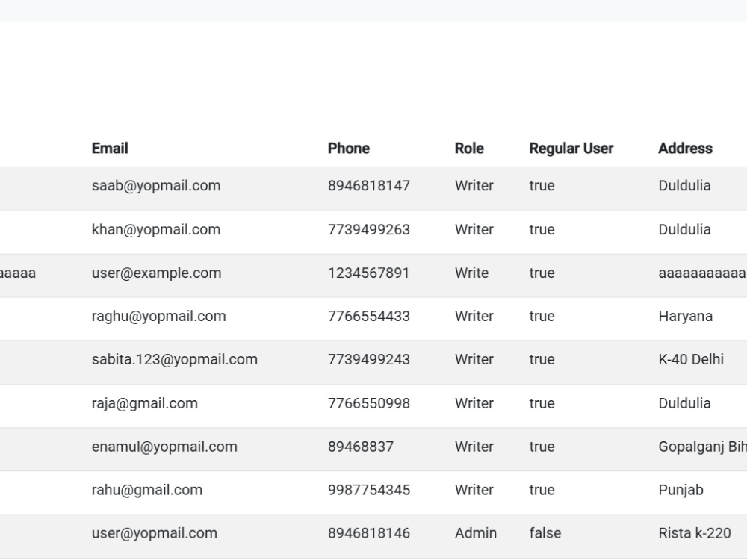Select the Email column header
This screenshot has height=560, width=747.
coord(110,148)
